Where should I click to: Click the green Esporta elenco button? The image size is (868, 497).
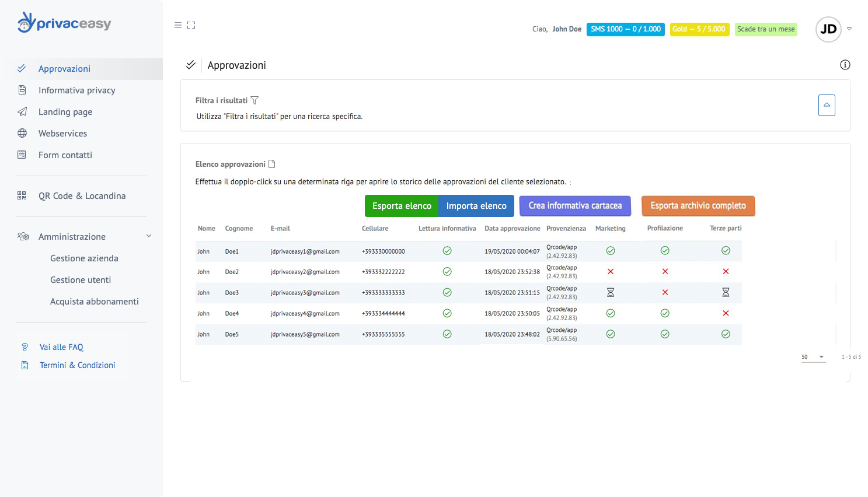pos(402,206)
